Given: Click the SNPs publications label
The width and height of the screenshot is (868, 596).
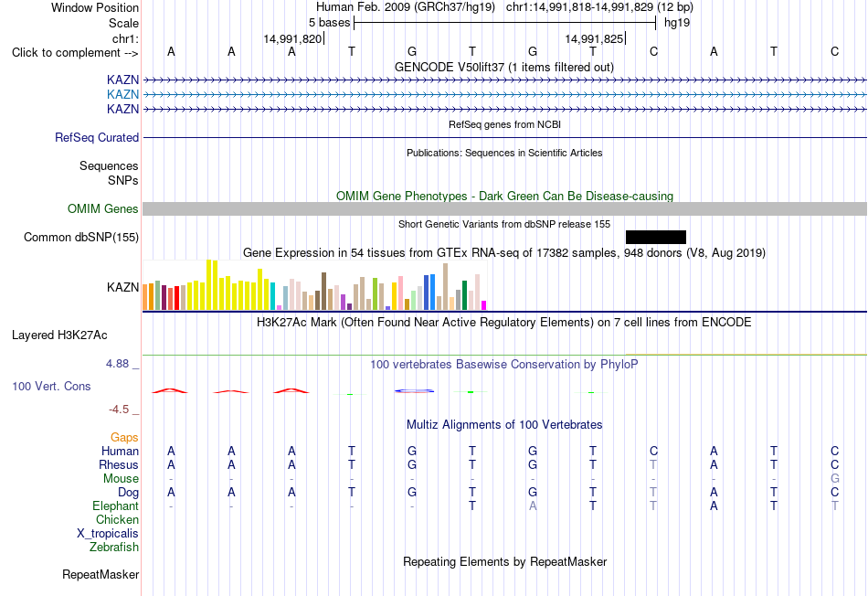Looking at the screenshot, I should (x=123, y=180).
